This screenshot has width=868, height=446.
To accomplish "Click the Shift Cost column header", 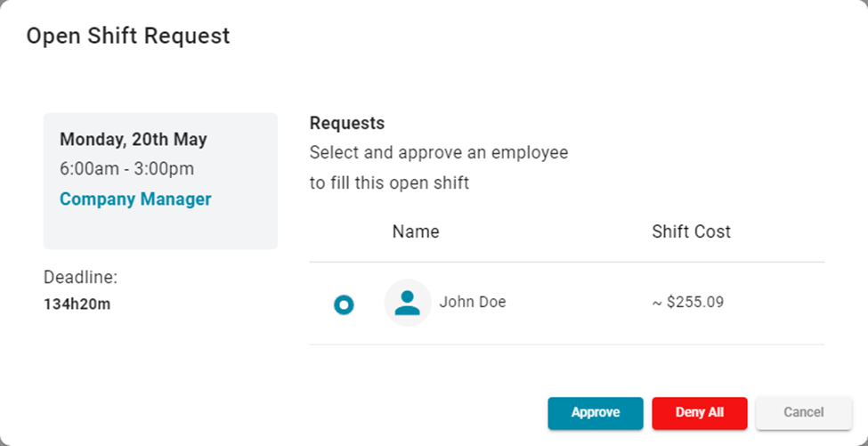I will 691,231.
